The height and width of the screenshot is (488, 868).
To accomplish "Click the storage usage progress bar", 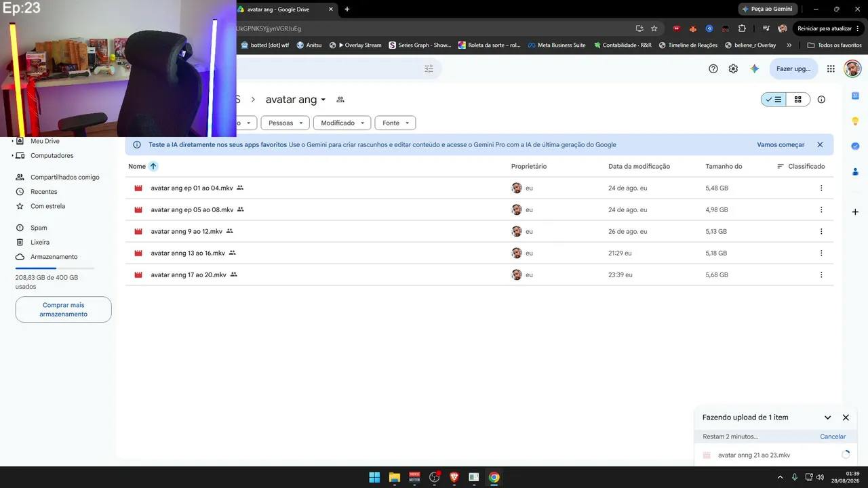I will pyautogui.click(x=55, y=268).
